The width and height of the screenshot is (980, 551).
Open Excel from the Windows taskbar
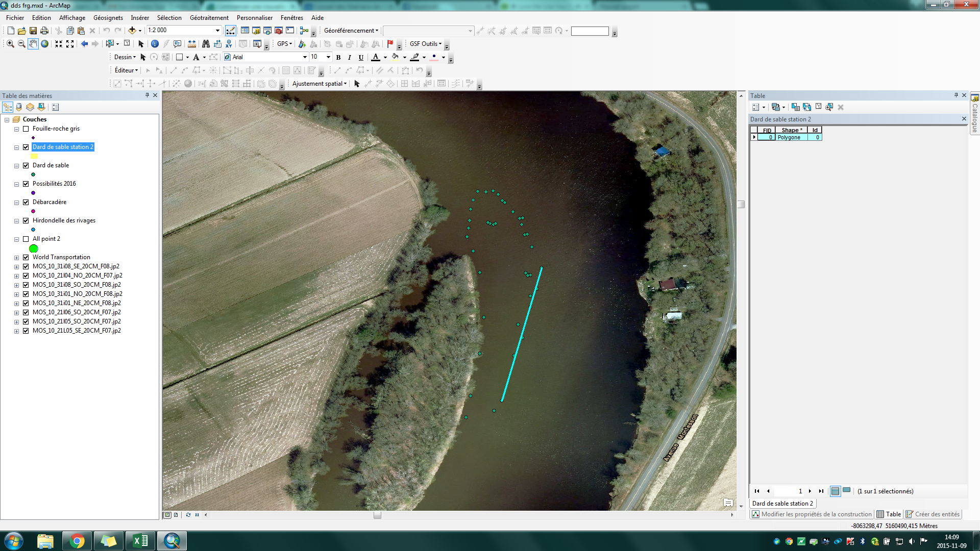[x=140, y=541]
